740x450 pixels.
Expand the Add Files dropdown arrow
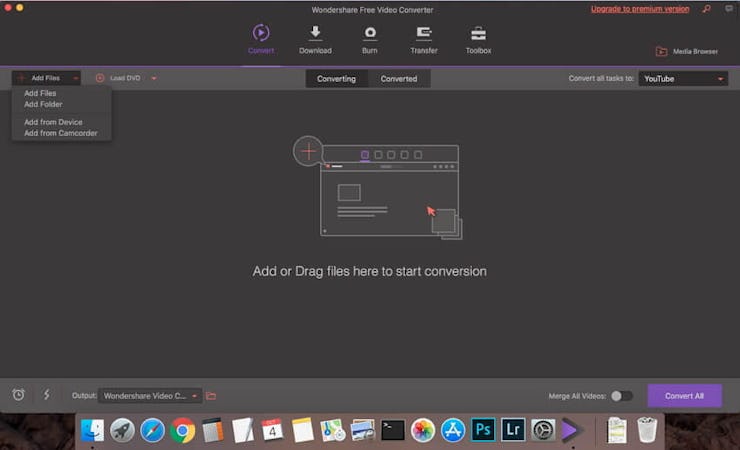pyautogui.click(x=76, y=78)
